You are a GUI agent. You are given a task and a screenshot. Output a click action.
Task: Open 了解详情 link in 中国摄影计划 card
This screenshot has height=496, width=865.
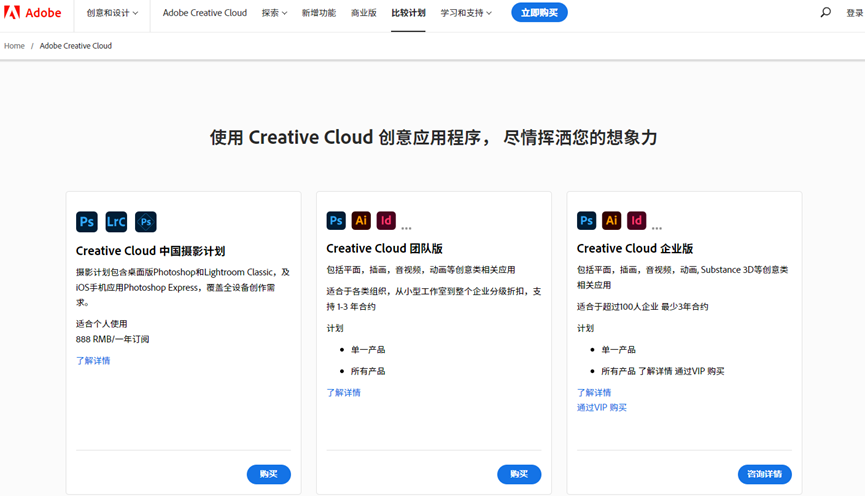(93, 361)
